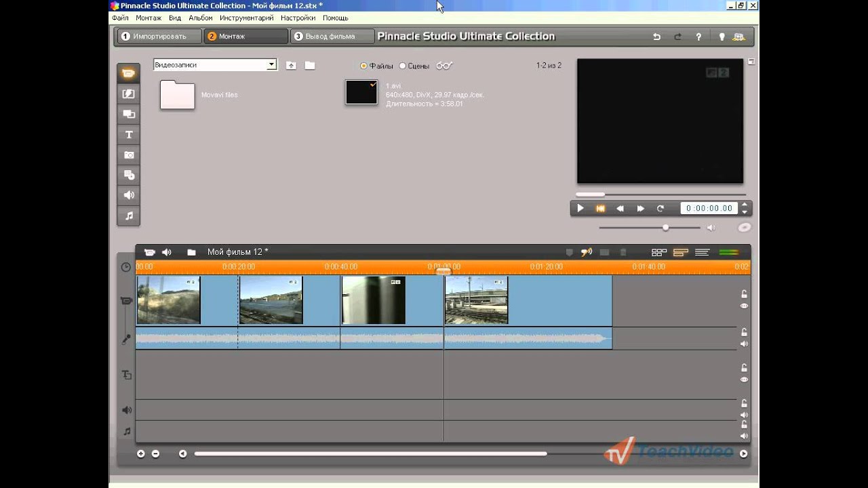This screenshot has height=488, width=868.
Task: Zoom out timeline with the minus button
Action: [155, 454]
